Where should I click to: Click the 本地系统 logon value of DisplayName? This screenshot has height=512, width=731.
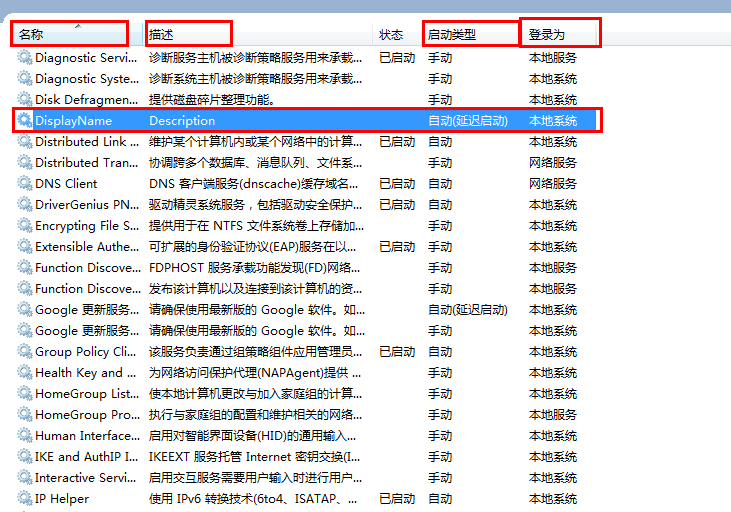[553, 121]
